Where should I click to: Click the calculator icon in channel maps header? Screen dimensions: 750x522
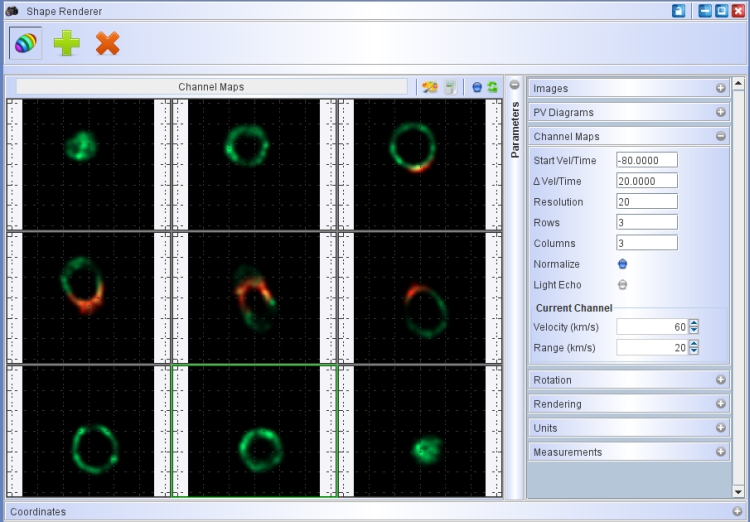pyautogui.click(x=450, y=87)
